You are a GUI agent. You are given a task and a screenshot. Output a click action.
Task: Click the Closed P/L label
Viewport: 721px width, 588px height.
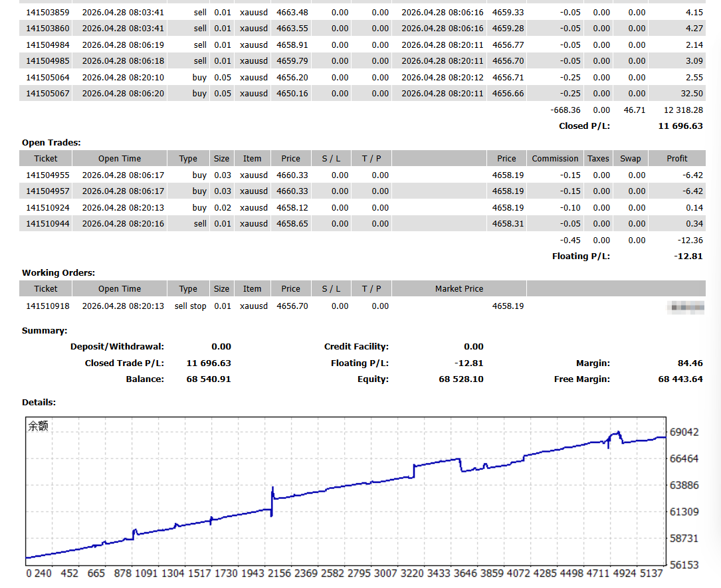[584, 126]
